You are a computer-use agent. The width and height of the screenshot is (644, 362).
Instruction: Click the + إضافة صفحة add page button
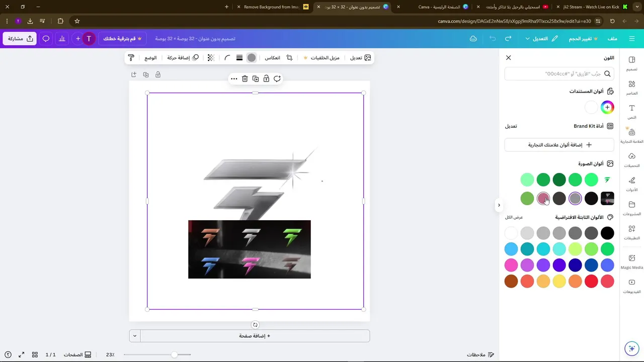(x=255, y=336)
